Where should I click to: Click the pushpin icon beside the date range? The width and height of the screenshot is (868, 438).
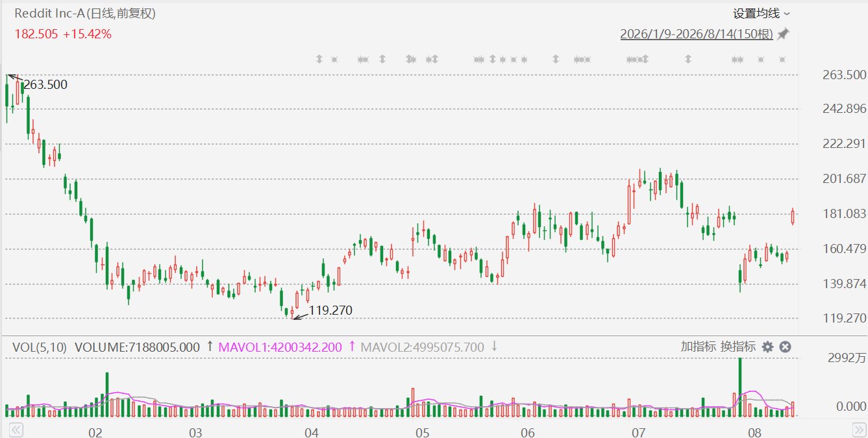[x=784, y=34]
